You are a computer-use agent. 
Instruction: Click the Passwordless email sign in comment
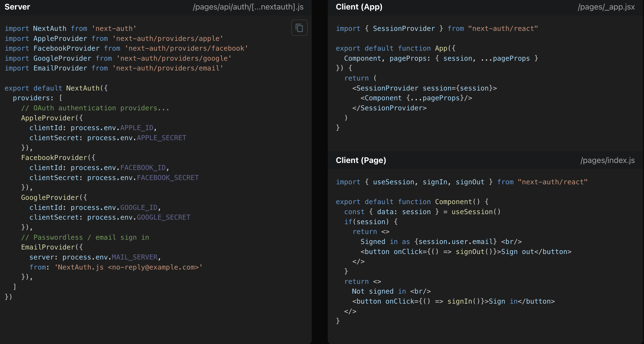click(x=85, y=237)
